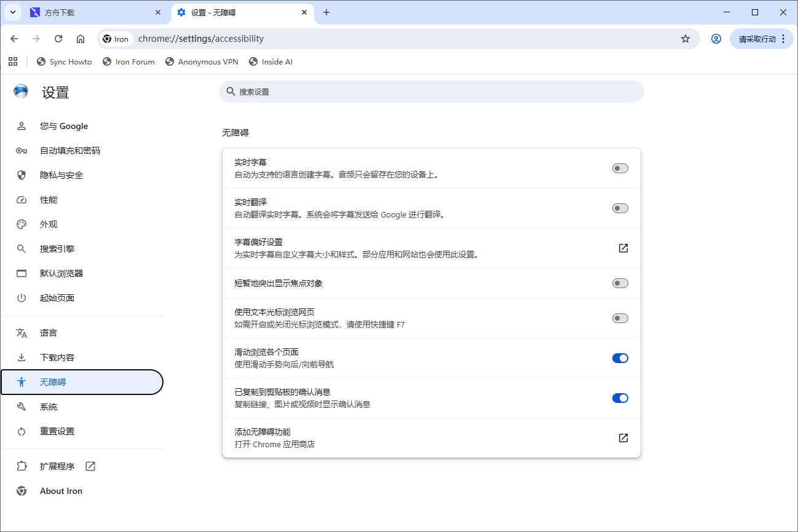
Task: Open 添加无障碍功能 external link icon
Action: point(623,438)
